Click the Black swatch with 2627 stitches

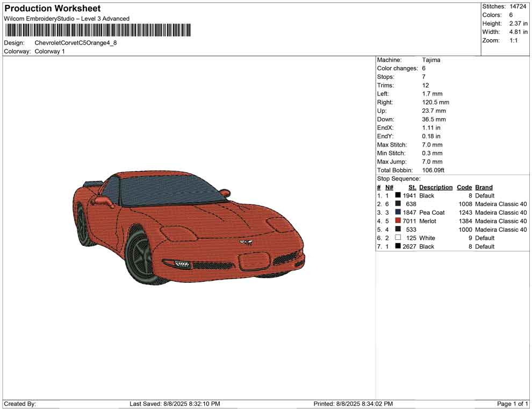(398, 246)
